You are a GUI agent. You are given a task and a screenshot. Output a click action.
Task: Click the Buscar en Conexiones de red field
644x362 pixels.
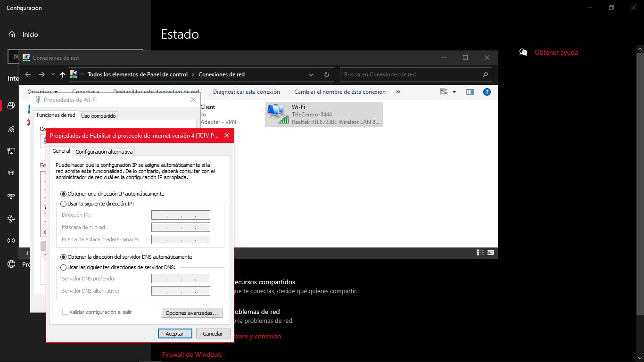(x=410, y=74)
